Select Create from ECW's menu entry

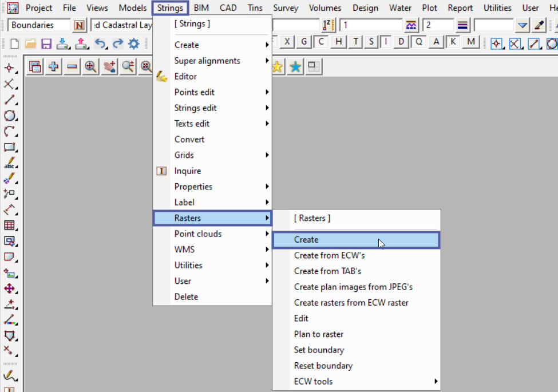tap(329, 256)
